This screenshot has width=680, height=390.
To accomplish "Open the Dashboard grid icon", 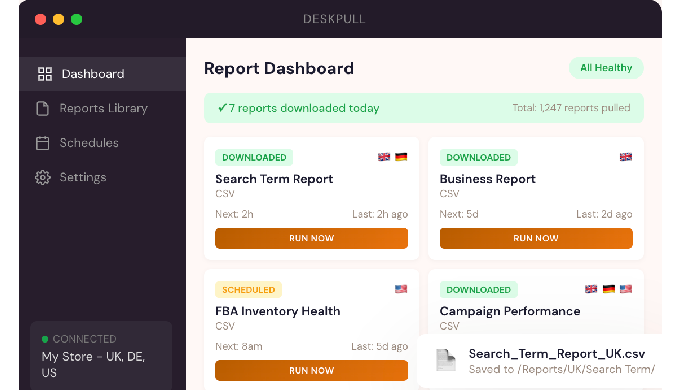I will pos(45,74).
